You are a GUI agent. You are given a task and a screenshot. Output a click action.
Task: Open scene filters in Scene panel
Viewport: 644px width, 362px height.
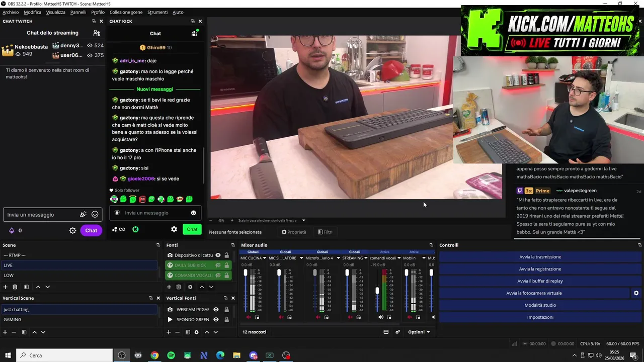tap(26, 287)
